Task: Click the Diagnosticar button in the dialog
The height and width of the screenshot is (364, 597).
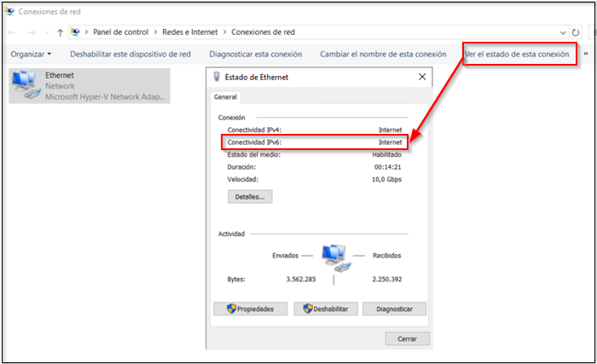Action: [394, 309]
